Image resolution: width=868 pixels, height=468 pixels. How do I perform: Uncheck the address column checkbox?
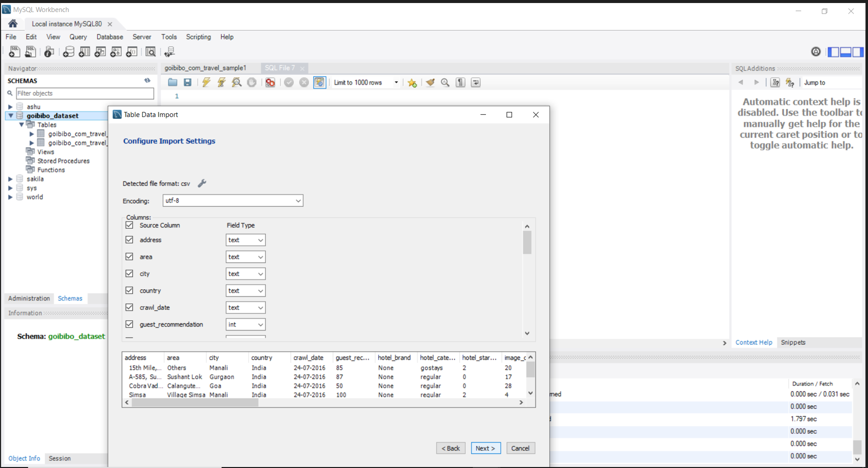pos(129,240)
